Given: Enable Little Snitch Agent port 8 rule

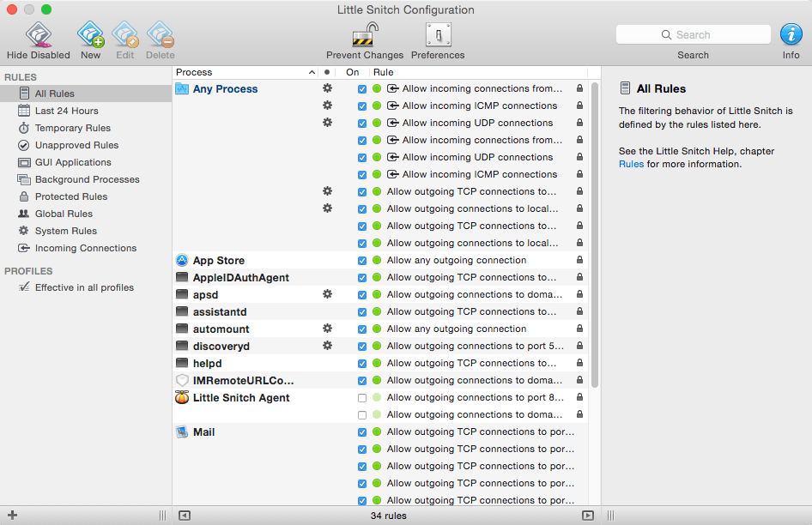Looking at the screenshot, I should 362,398.
